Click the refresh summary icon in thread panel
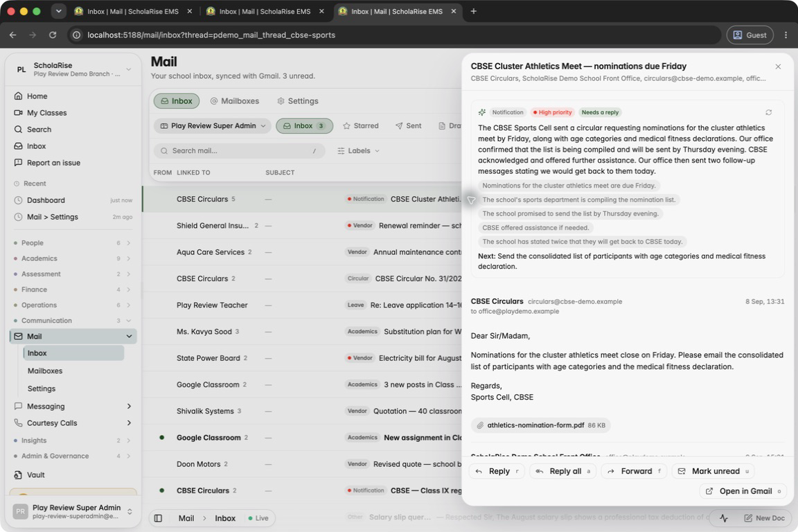 (768, 112)
